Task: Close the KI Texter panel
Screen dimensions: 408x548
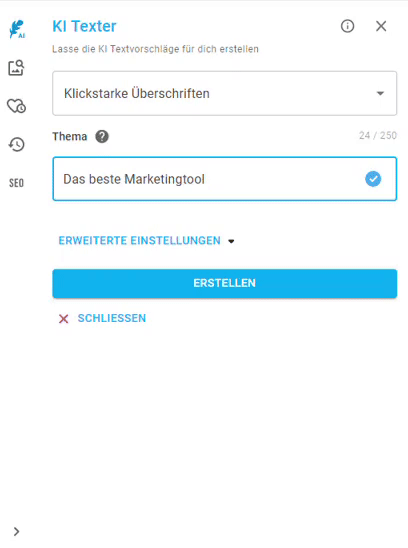Action: pos(381,26)
